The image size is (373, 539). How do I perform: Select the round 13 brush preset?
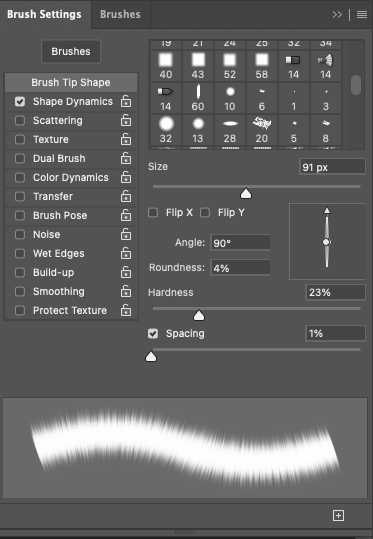(198, 130)
